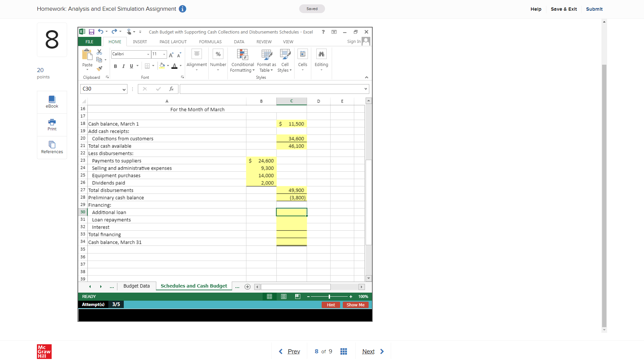Toggle Underline formatting

(x=131, y=66)
